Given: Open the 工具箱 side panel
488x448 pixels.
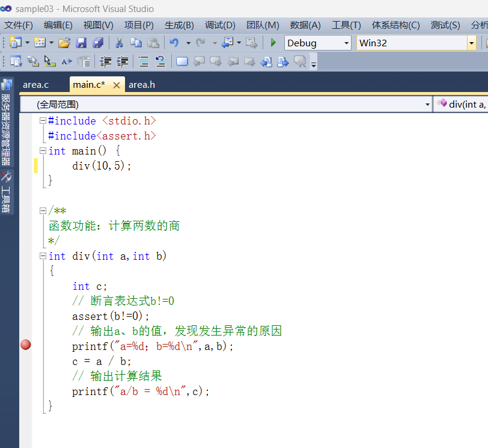Looking at the screenshot, I should (6, 192).
